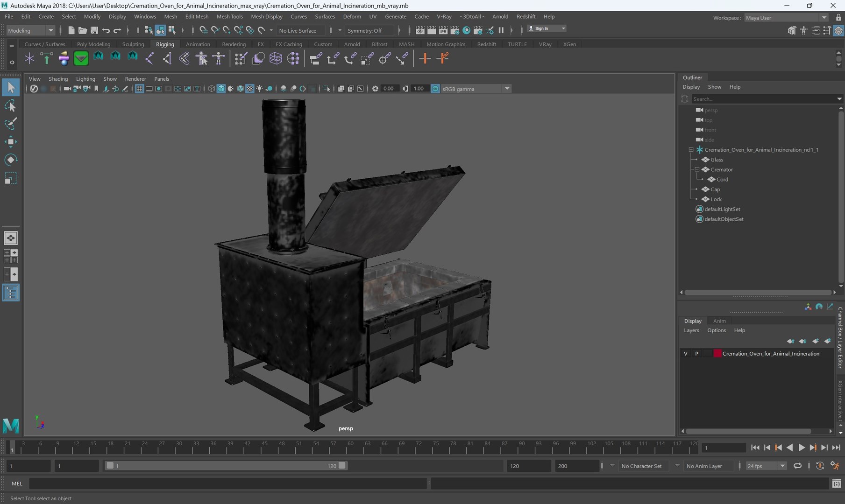Toggle Use All Lights viewport button
The height and width of the screenshot is (504, 845).
pos(260,89)
